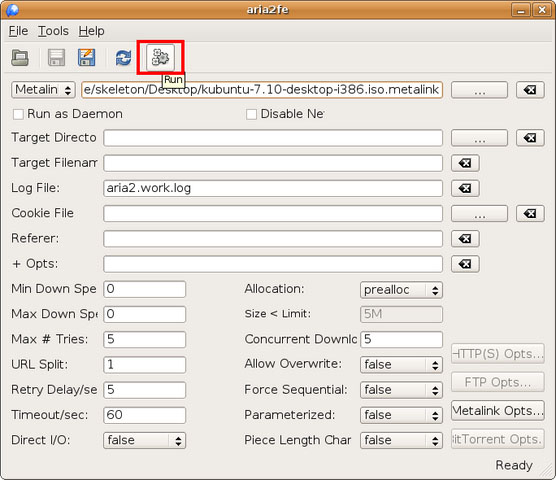Image resolution: width=556 pixels, height=480 pixels.
Task: Click the metalink path input field
Action: [262, 90]
